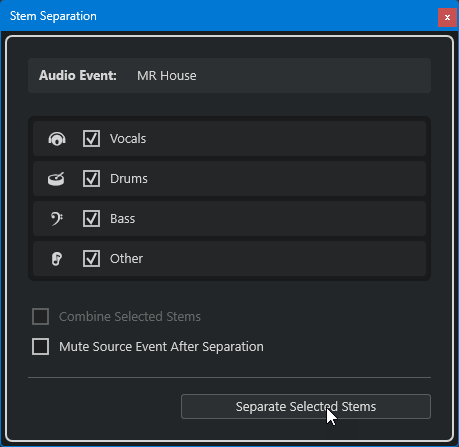459x447 pixels.
Task: Click the Other ear icon
Action: pyautogui.click(x=57, y=259)
